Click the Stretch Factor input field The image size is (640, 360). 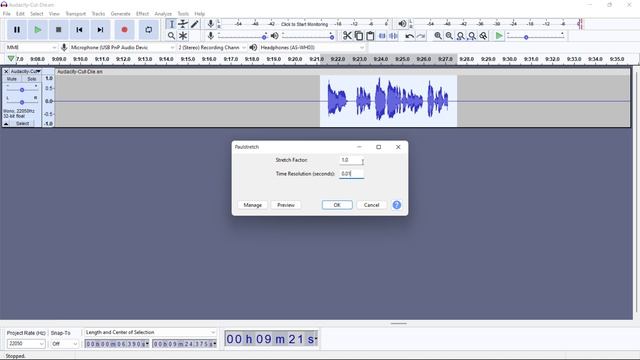click(x=351, y=160)
